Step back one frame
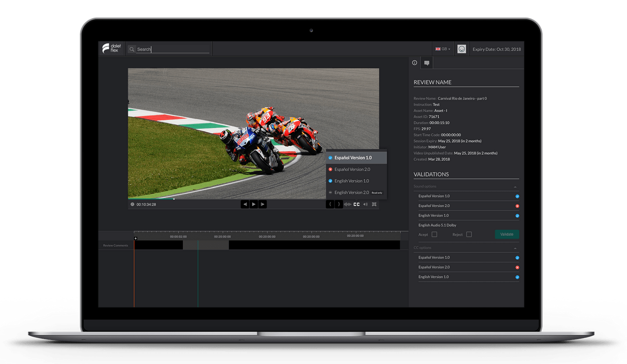Image resolution: width=627 pixels, height=364 pixels. (245, 204)
